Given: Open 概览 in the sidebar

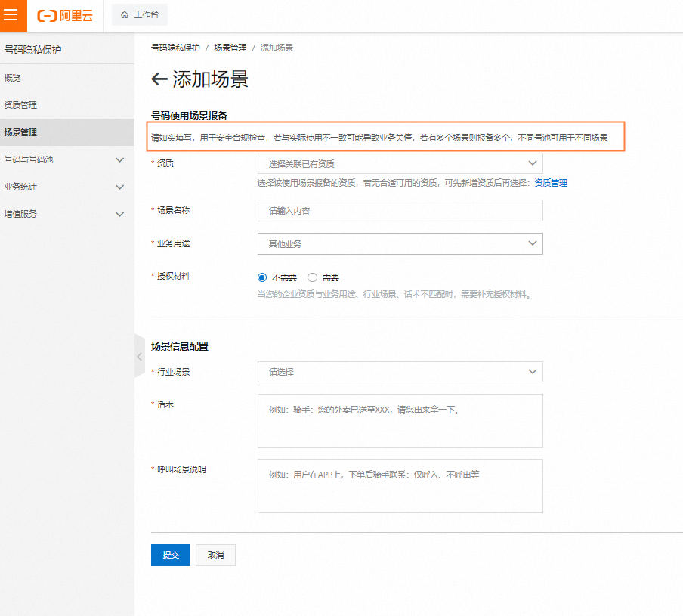Looking at the screenshot, I should 67,78.
